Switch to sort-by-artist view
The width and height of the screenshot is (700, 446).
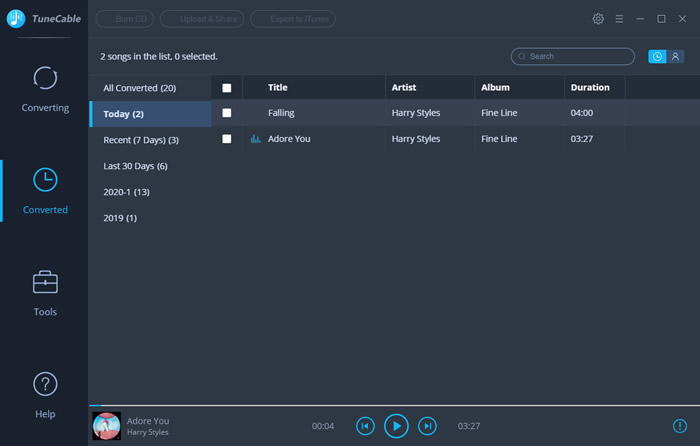pyautogui.click(x=675, y=56)
